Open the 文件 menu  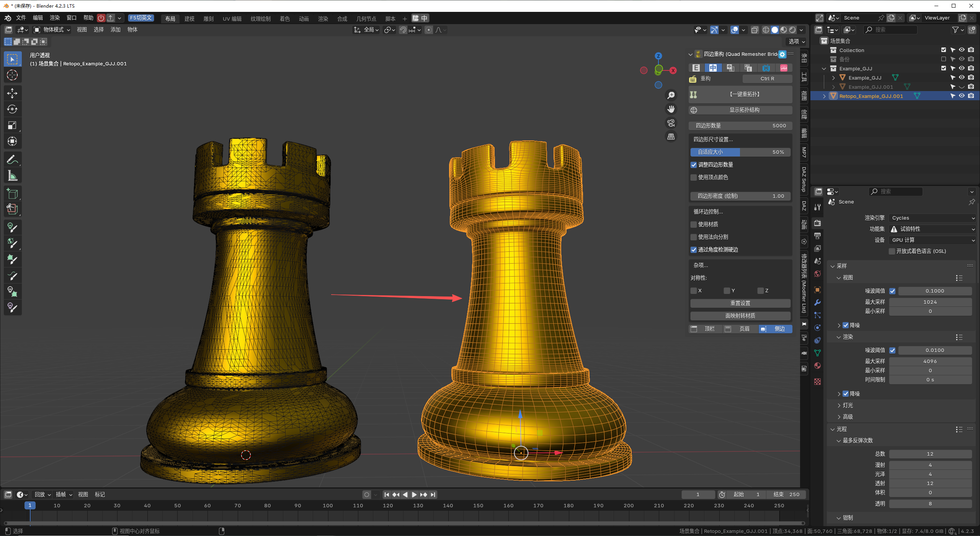click(21, 18)
